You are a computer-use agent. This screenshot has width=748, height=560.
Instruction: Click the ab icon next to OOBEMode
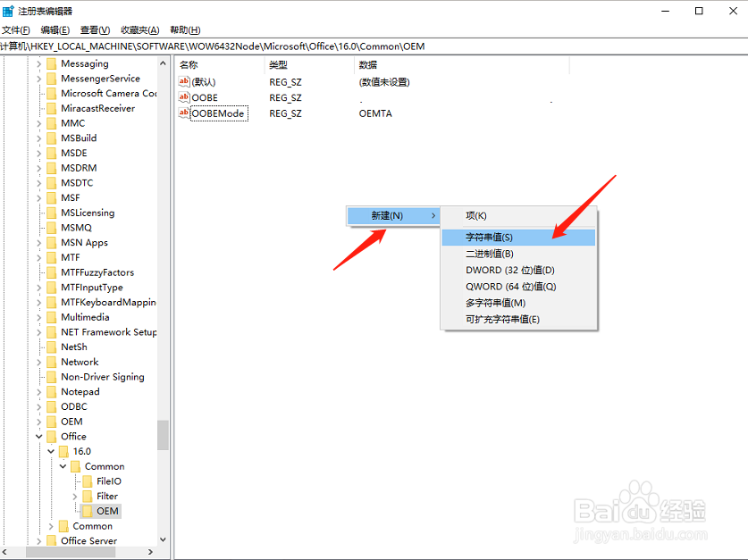(x=185, y=113)
